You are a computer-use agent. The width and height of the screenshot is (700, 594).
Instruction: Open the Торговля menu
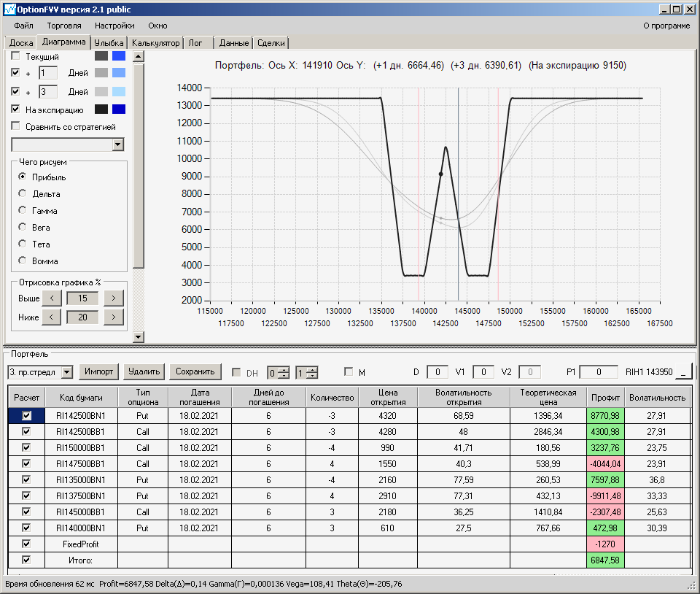(64, 26)
